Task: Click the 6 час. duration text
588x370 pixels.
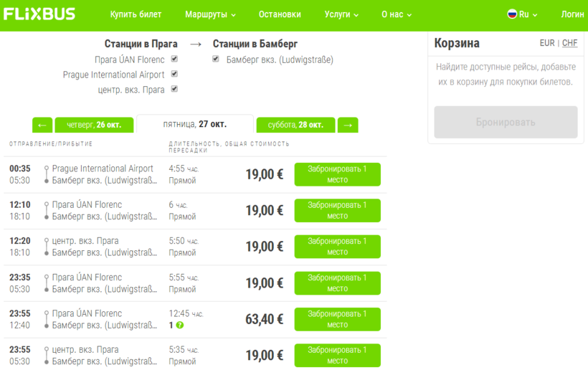Action: (178, 204)
